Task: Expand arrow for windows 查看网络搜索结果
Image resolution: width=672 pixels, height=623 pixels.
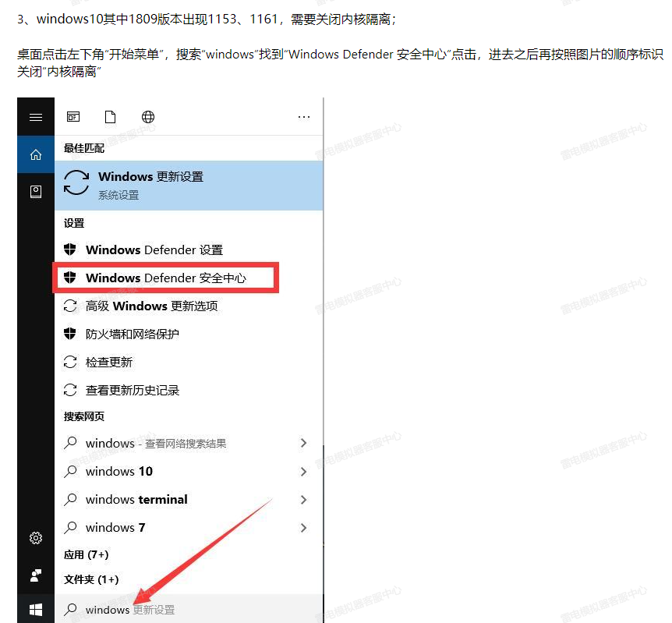Action: [x=303, y=443]
